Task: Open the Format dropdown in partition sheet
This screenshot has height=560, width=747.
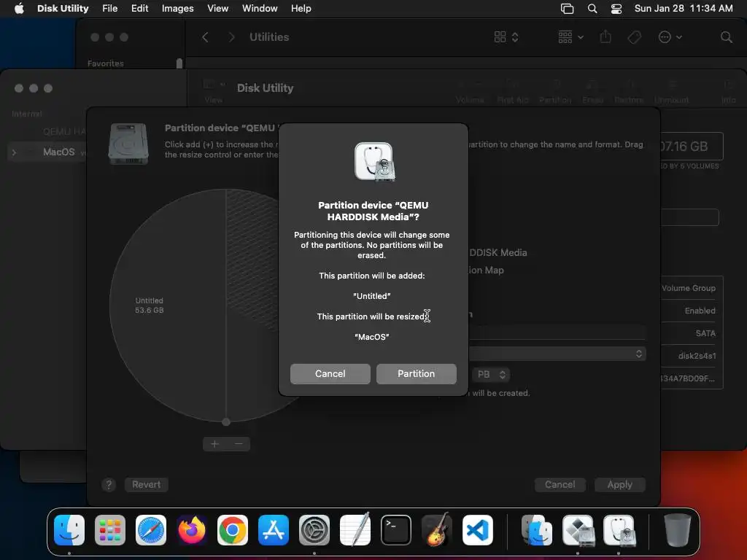Action: [557, 354]
